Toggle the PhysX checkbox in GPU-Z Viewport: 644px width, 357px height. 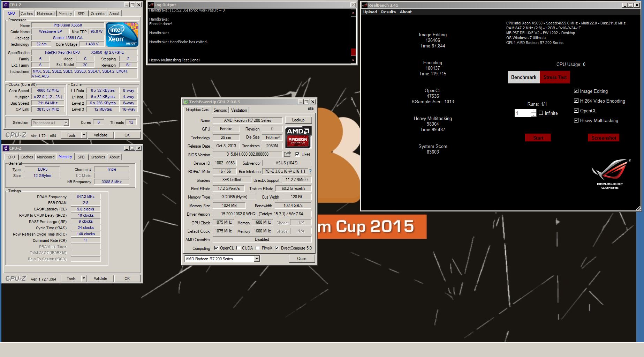point(258,248)
